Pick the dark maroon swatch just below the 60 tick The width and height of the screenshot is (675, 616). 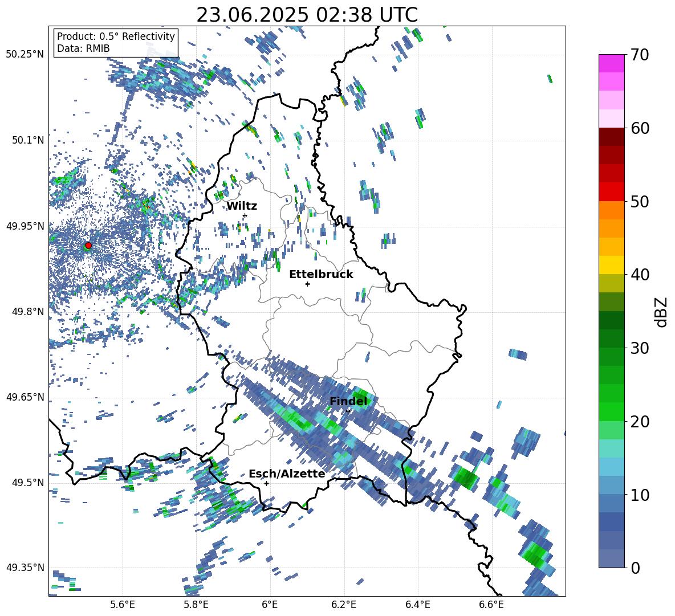coord(612,137)
